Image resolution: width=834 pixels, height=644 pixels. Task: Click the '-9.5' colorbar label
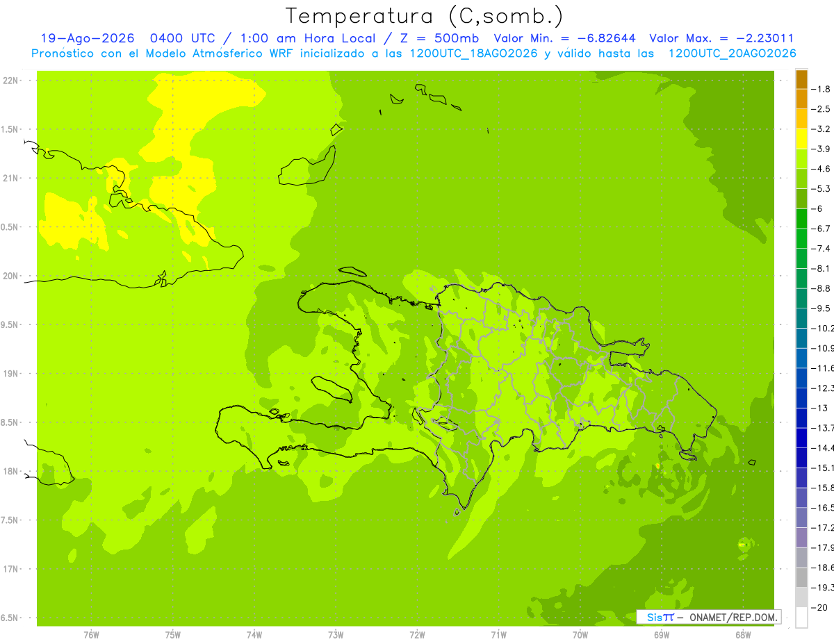pos(821,308)
